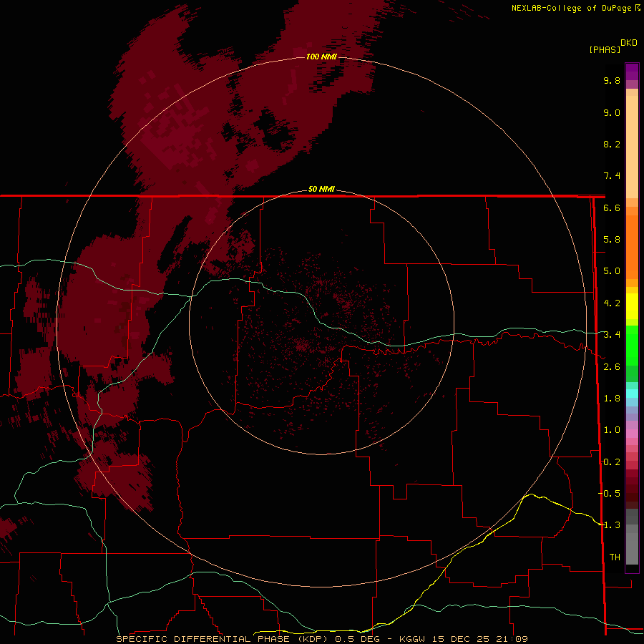Click the 100 NMI range ring label

pyautogui.click(x=321, y=57)
